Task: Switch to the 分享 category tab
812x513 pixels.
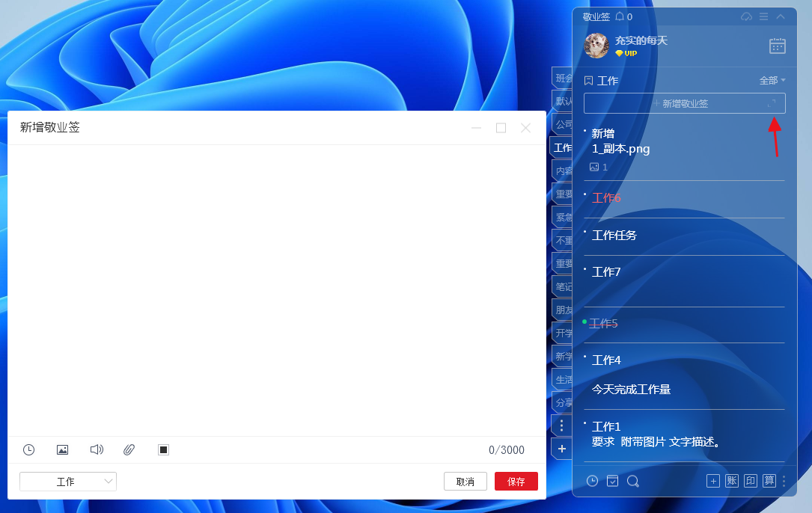Action: [x=563, y=402]
